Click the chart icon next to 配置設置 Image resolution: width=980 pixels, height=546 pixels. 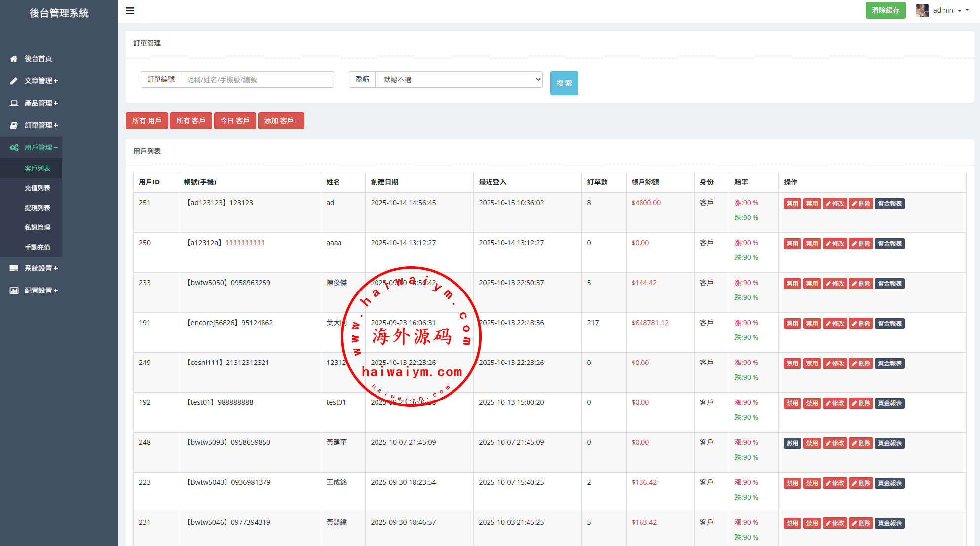click(x=14, y=291)
